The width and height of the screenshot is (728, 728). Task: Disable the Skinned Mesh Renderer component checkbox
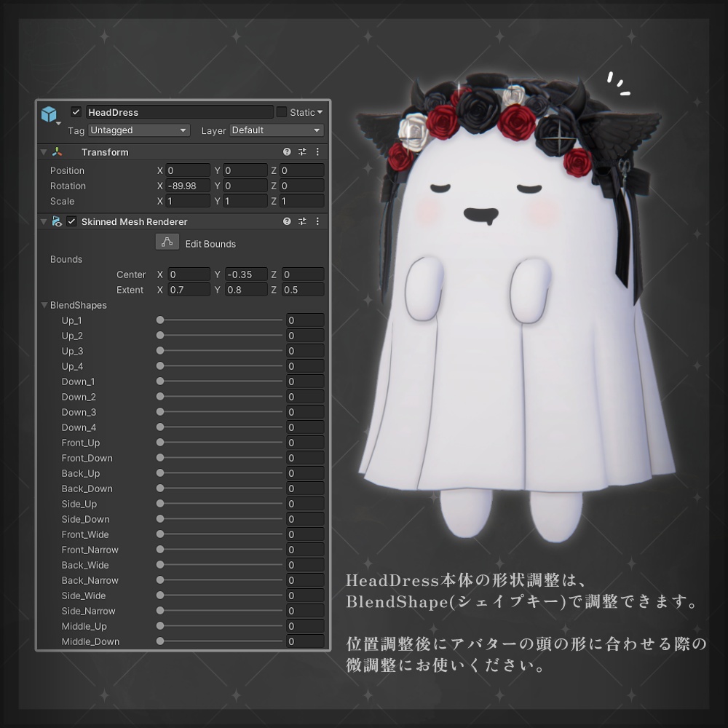tap(71, 221)
